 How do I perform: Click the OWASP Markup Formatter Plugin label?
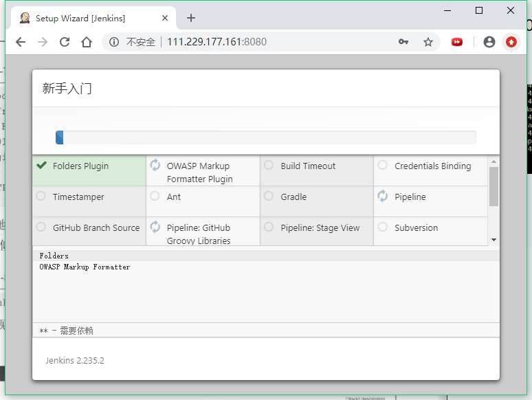(x=200, y=173)
